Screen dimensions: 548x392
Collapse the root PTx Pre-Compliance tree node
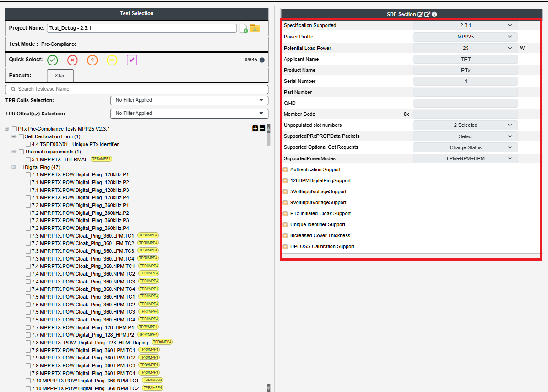[x=7, y=129]
